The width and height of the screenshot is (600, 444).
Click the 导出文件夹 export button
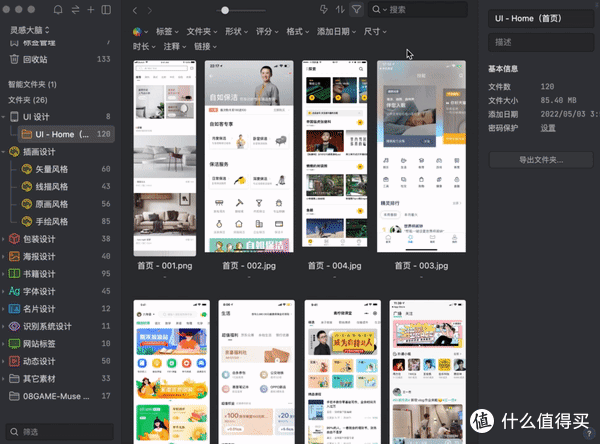(540, 160)
